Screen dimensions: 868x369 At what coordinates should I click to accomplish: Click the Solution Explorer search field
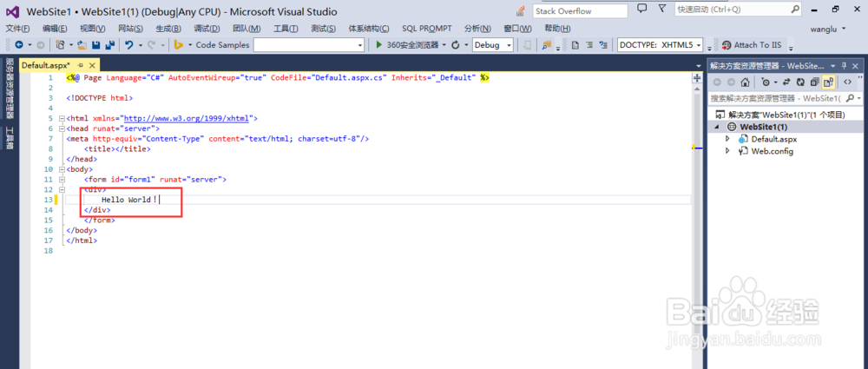(785, 98)
